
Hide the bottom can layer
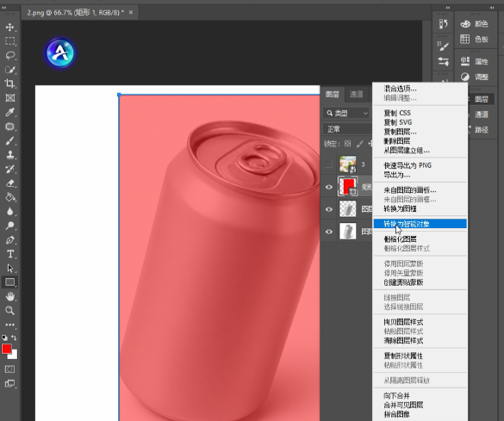(x=329, y=232)
